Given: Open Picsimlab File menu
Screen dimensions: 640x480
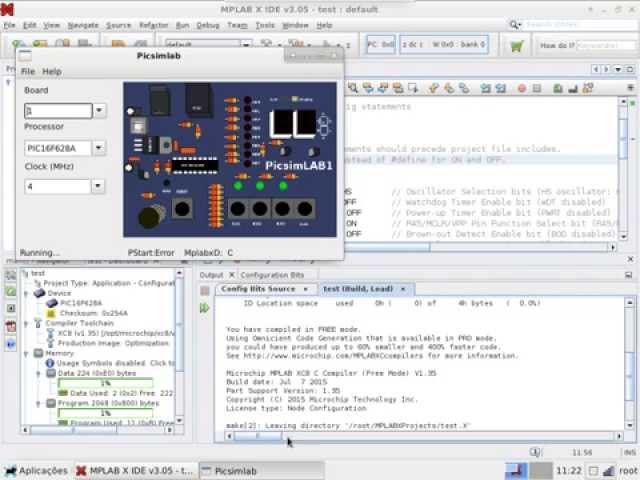Looking at the screenshot, I should (x=28, y=71).
